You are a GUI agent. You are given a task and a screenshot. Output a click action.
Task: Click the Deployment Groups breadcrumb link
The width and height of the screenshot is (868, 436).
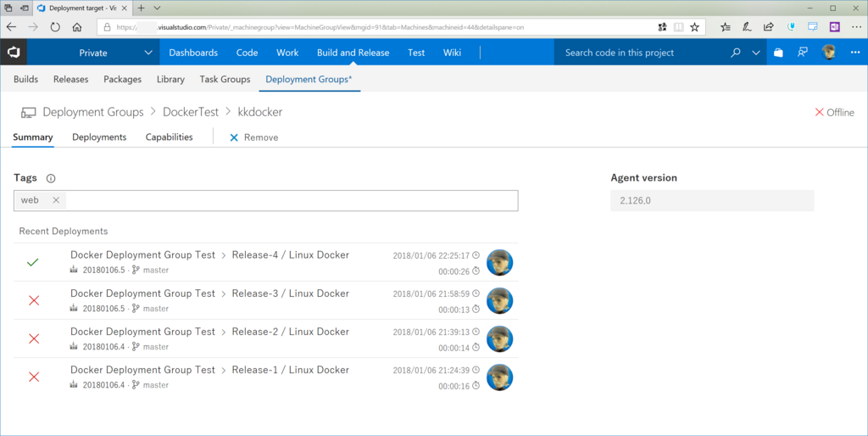pos(93,112)
